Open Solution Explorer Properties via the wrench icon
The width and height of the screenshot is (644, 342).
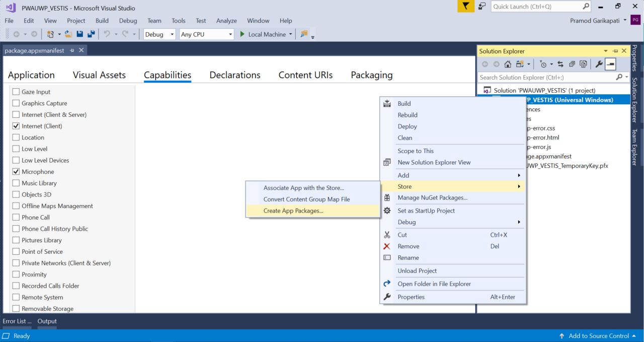(599, 64)
